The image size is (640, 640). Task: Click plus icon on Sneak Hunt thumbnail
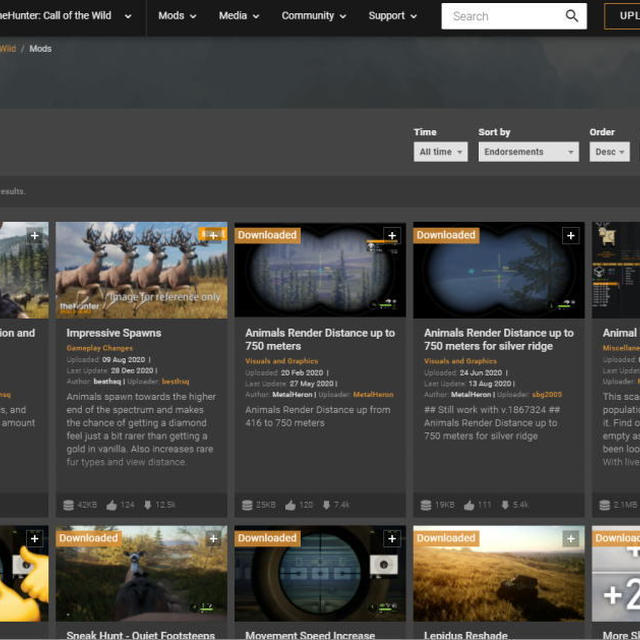pos(213,538)
